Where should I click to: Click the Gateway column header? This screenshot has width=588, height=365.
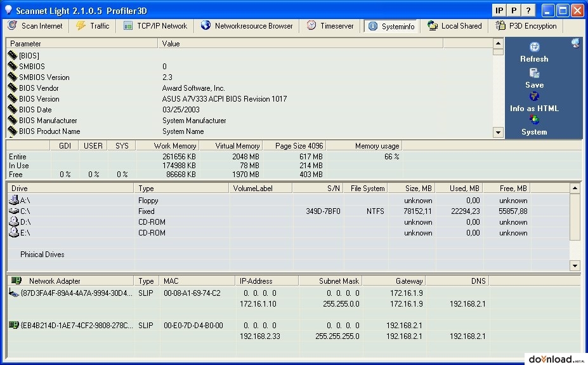pos(394,281)
